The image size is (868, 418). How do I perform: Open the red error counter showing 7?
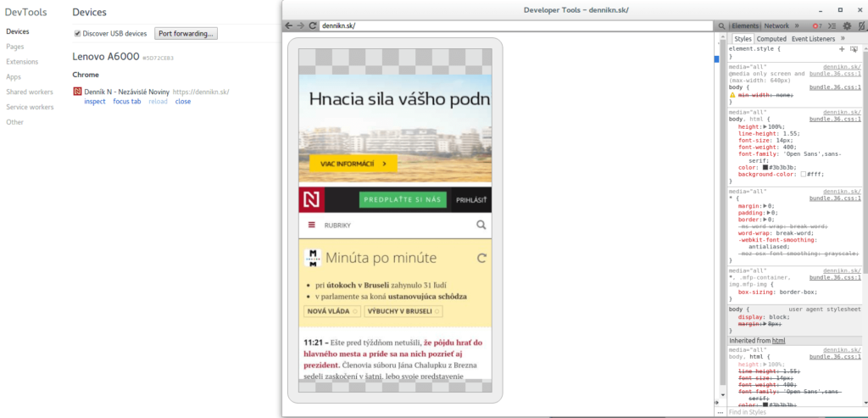(x=818, y=26)
